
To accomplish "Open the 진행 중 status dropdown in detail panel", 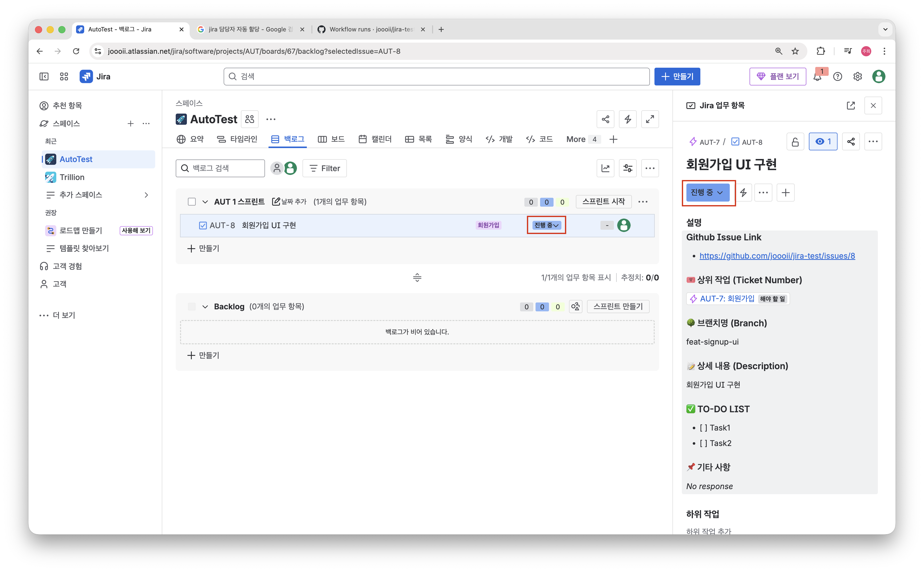I will coord(707,192).
